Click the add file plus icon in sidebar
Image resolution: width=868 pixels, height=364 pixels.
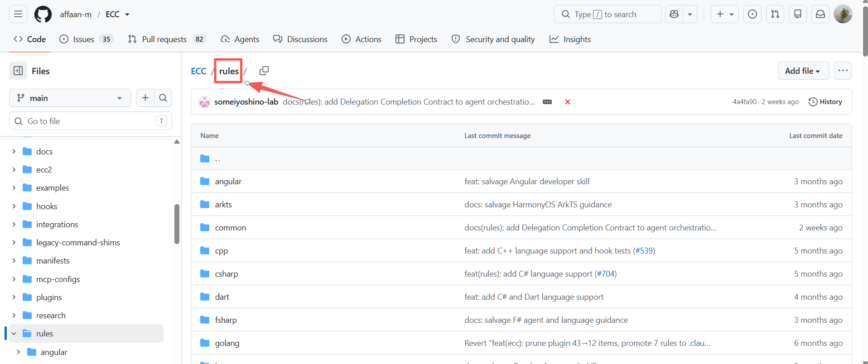point(145,98)
